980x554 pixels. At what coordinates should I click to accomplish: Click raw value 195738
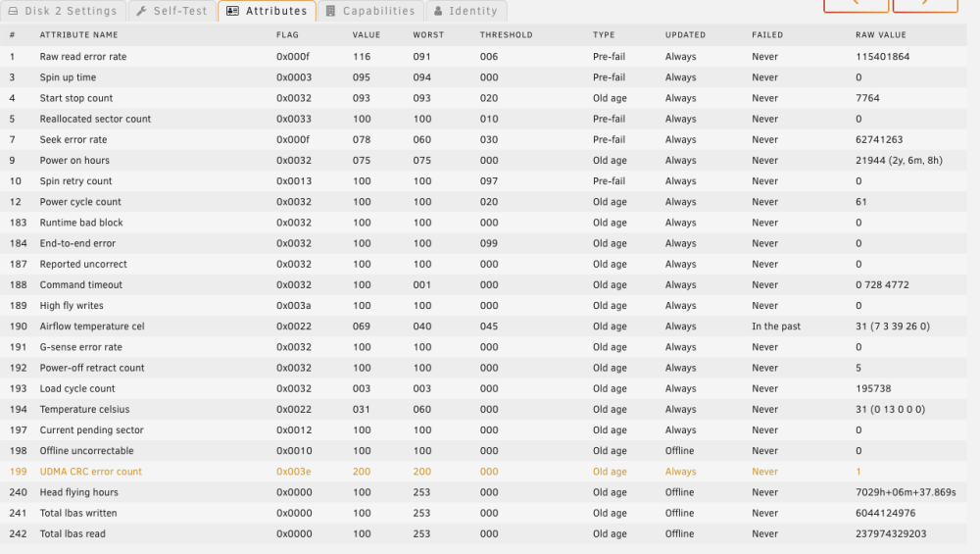[x=873, y=388]
